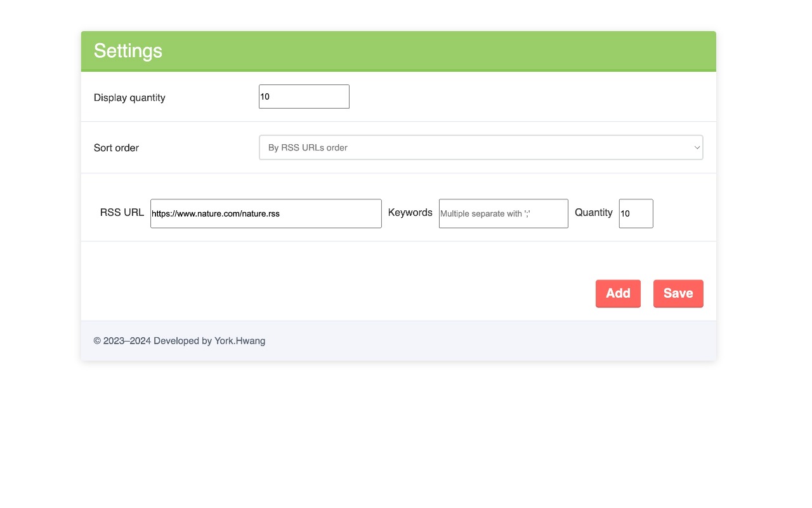Image resolution: width=812 pixels, height=508 pixels.
Task: Click the RSS row Quantity field
Action: pos(636,213)
